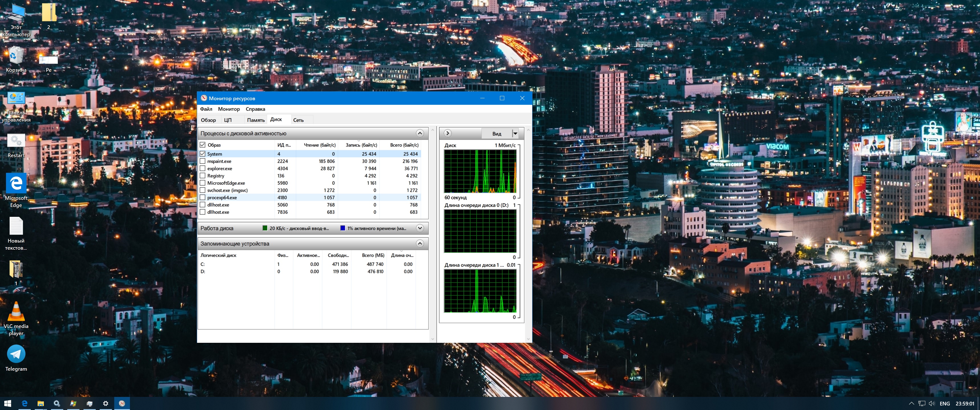Open the Монитор menu

tap(229, 109)
